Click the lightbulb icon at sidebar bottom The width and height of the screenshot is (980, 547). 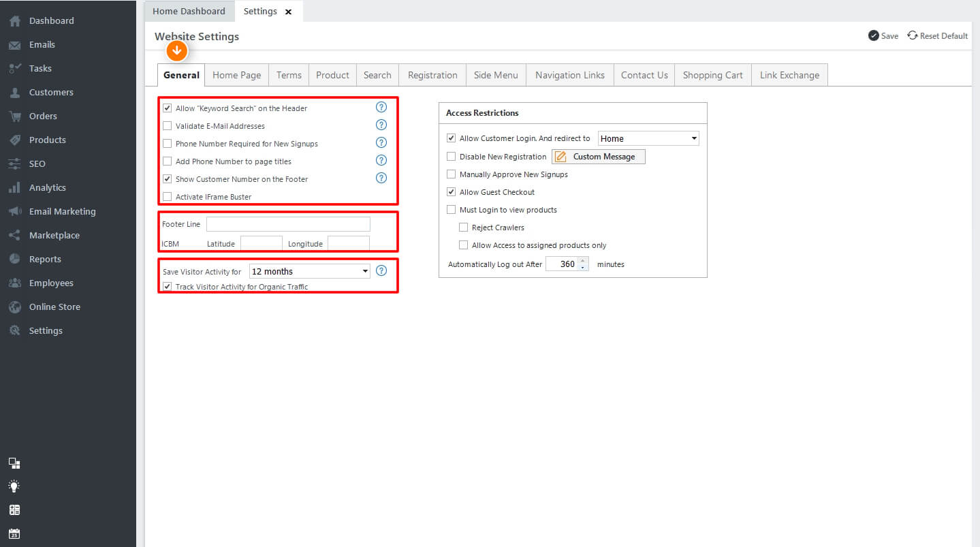point(14,486)
